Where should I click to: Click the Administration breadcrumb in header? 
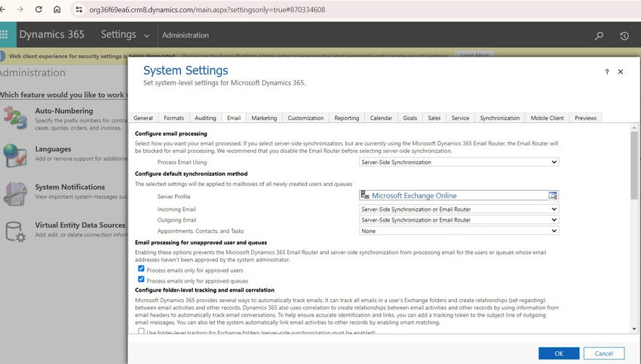click(x=186, y=35)
